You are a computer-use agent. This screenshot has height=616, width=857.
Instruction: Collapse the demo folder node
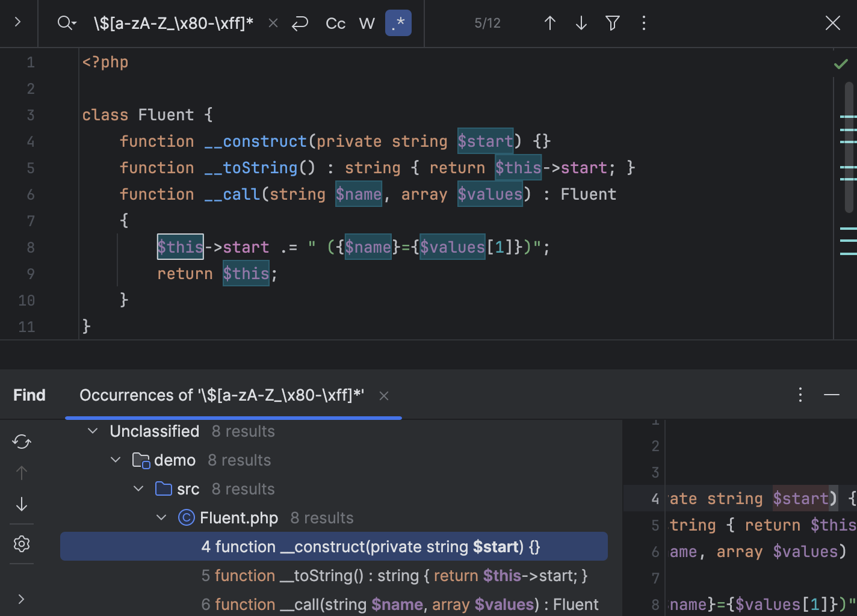click(116, 460)
